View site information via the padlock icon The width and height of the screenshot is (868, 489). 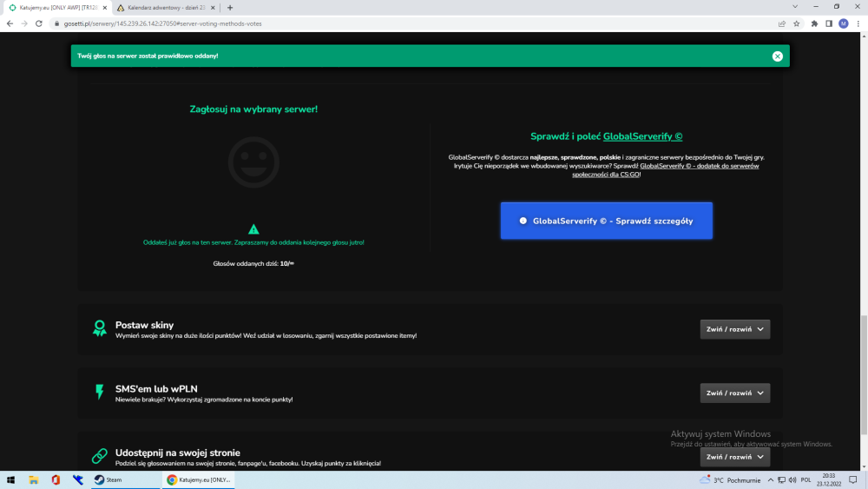(56, 23)
